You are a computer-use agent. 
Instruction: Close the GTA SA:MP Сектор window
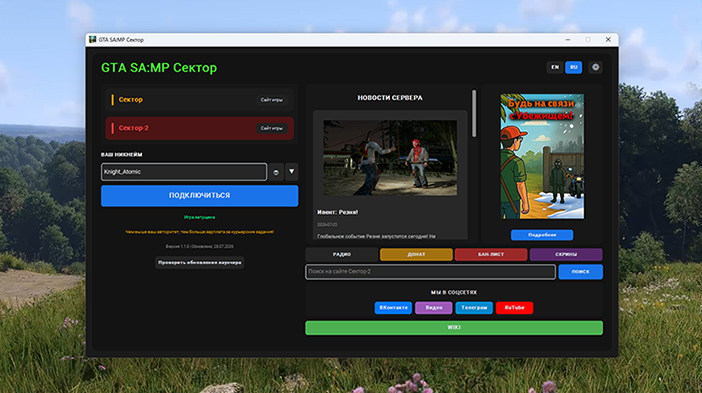tap(608, 39)
